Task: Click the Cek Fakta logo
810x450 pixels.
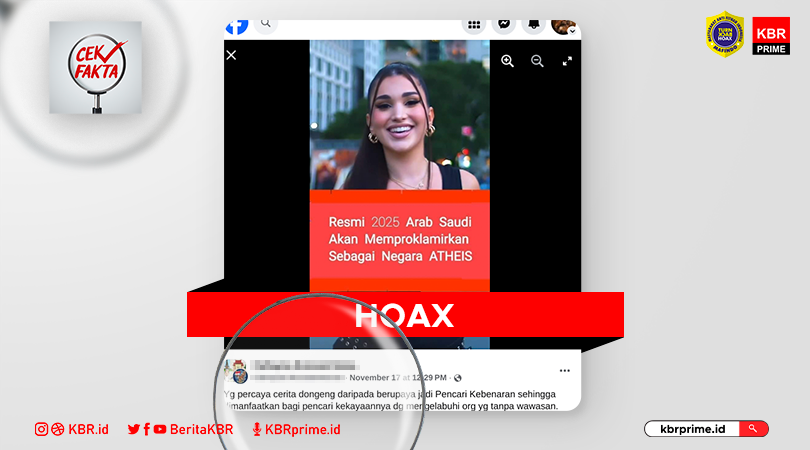Action: (96, 68)
